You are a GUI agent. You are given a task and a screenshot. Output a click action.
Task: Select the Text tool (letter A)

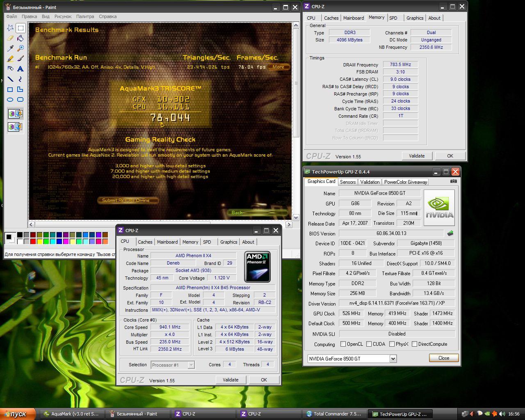[21, 69]
